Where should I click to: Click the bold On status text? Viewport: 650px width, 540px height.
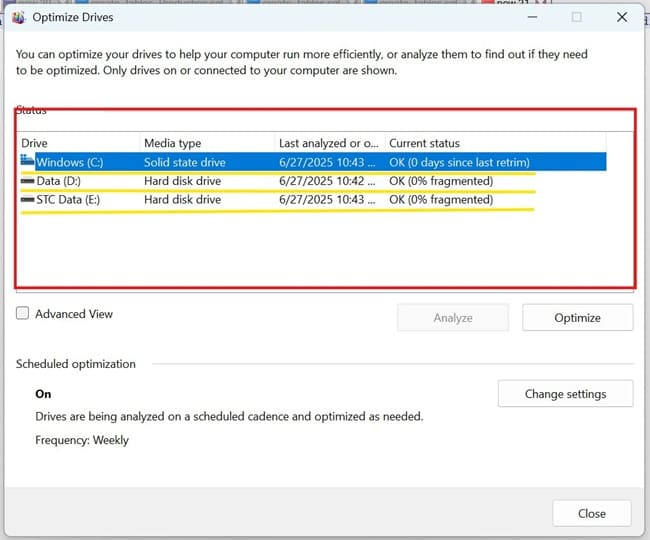43,394
